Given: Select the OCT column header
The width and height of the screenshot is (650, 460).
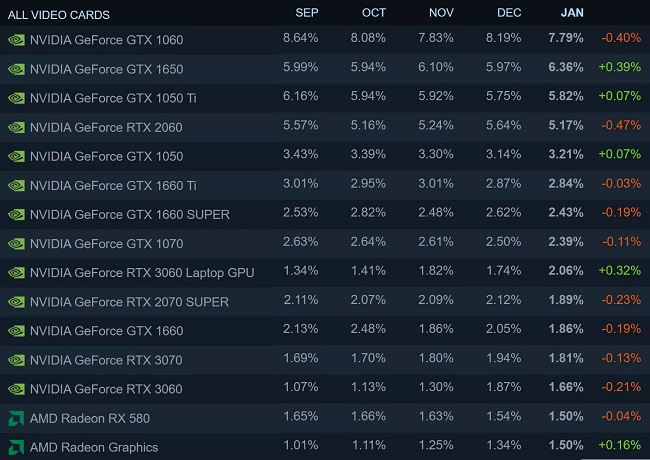Looking at the screenshot, I should pos(374,13).
